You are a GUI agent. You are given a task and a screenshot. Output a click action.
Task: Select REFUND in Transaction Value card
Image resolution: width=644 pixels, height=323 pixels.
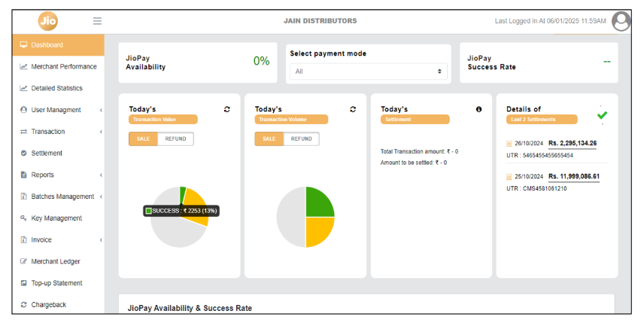click(x=176, y=139)
